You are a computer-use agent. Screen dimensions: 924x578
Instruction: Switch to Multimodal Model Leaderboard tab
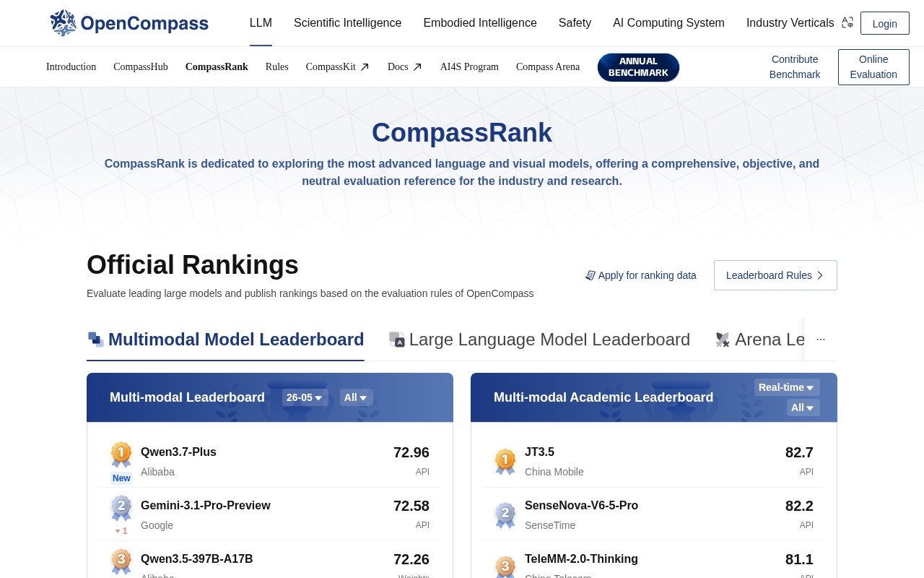pos(225,340)
